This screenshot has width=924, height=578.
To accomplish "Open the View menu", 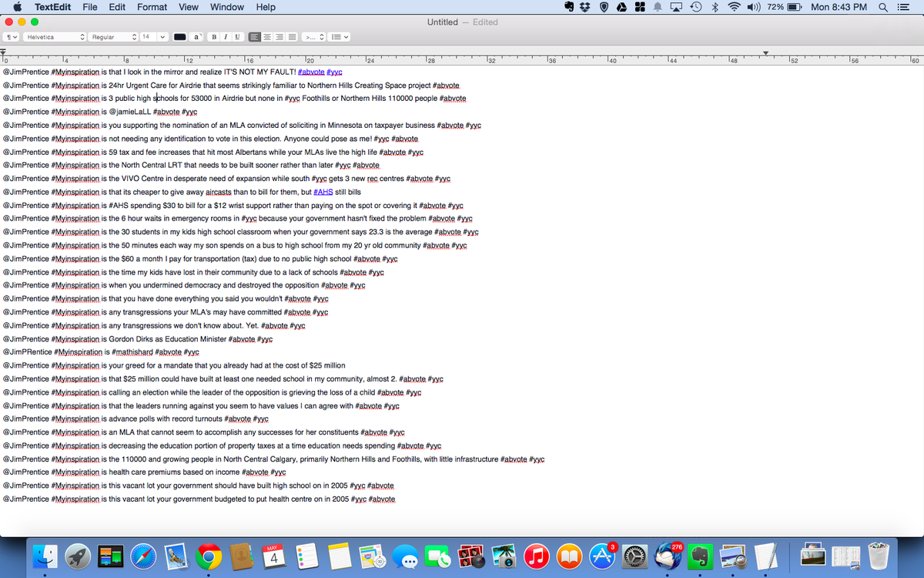I will point(189,7).
